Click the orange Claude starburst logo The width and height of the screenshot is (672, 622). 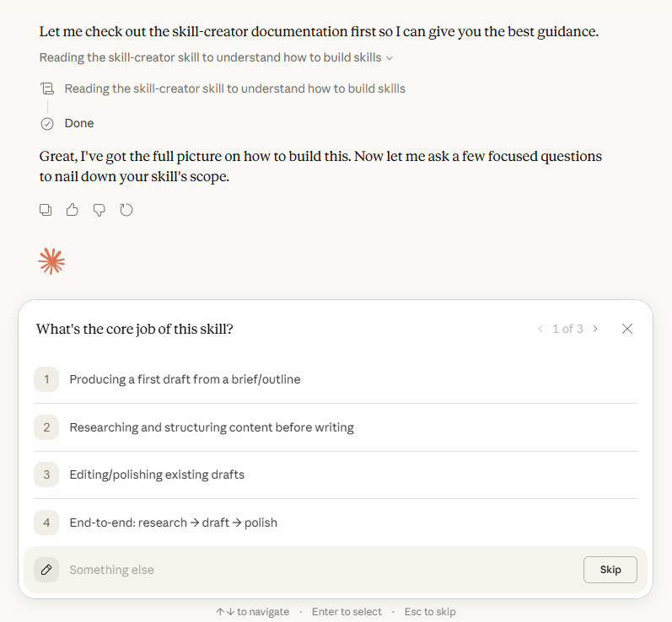(51, 261)
